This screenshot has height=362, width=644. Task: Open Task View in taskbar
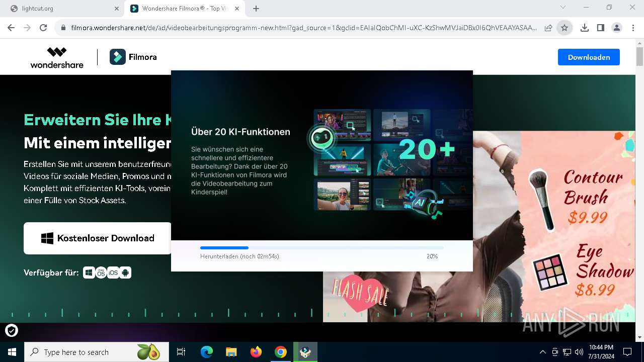click(x=181, y=352)
